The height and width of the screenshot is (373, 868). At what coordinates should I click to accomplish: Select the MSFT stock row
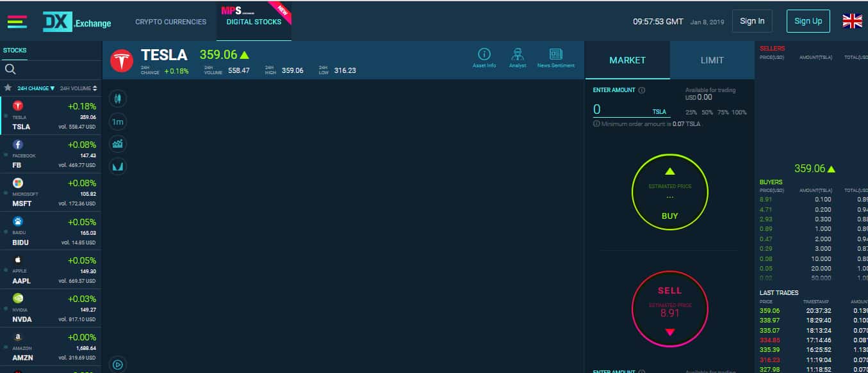(x=51, y=193)
